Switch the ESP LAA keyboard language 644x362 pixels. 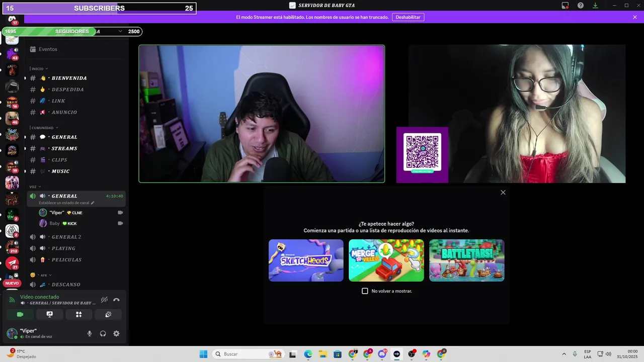click(x=588, y=354)
